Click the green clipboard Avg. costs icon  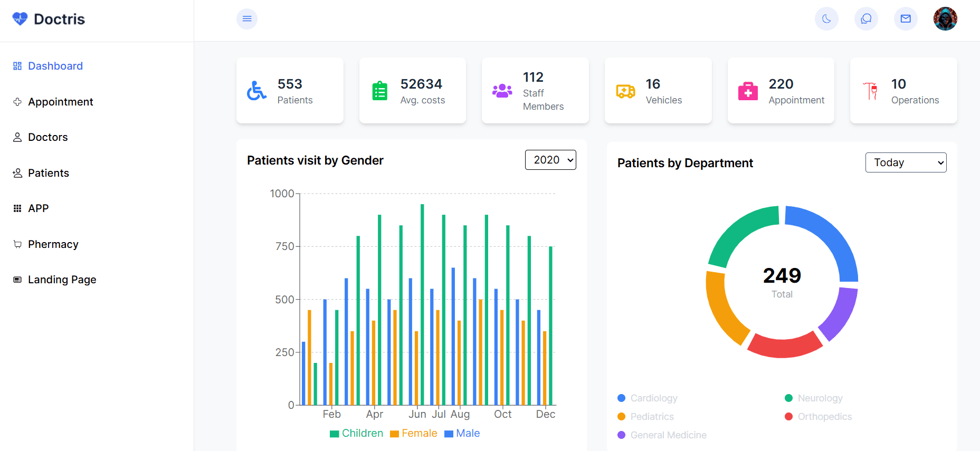(379, 91)
